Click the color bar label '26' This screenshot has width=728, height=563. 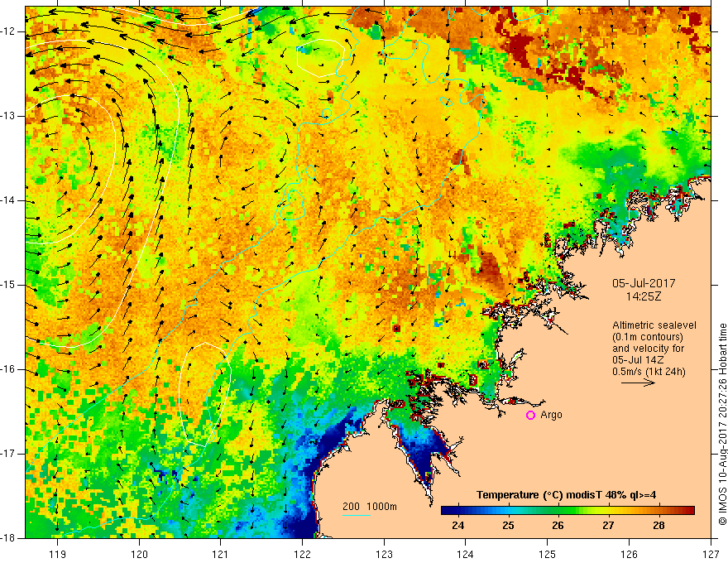pos(558,526)
